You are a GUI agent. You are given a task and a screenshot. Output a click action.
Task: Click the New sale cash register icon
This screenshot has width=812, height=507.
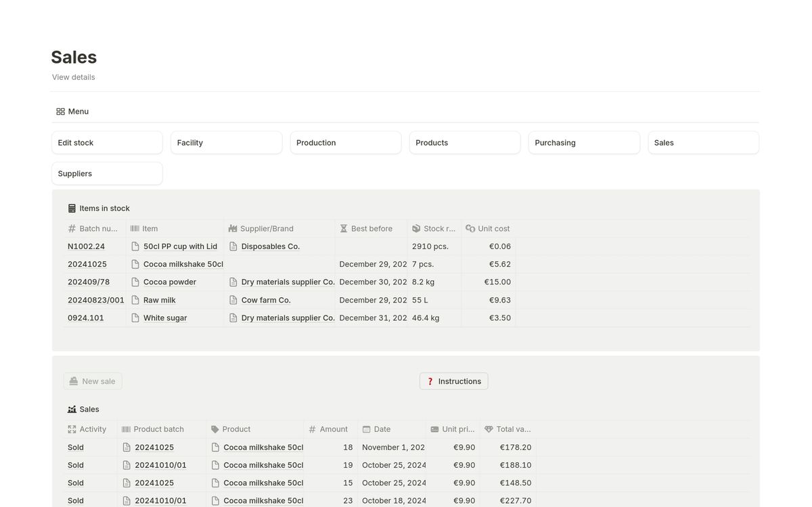coord(73,382)
